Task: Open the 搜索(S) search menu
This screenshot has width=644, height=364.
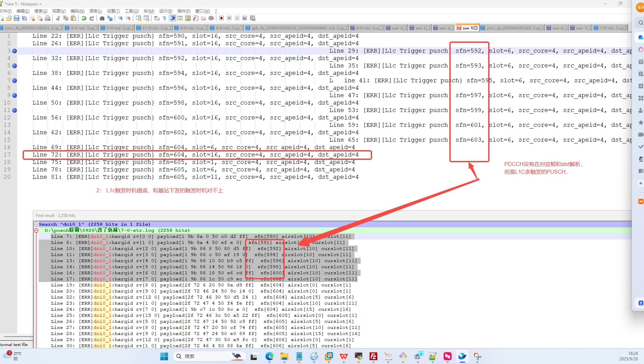Action: 40,11
